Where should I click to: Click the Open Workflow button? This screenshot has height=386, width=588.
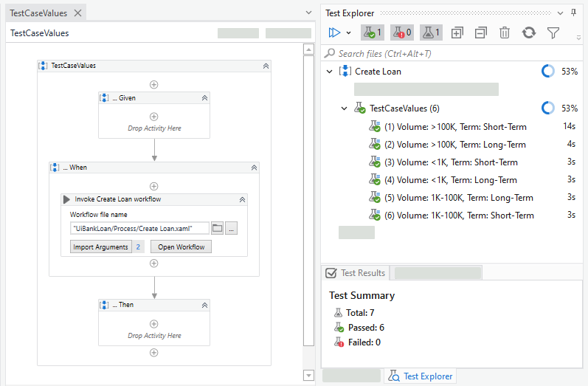[181, 247]
